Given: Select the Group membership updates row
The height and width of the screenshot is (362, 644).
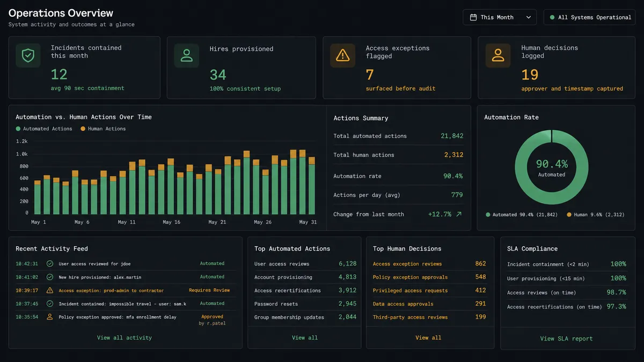Looking at the screenshot, I should 305,317.
